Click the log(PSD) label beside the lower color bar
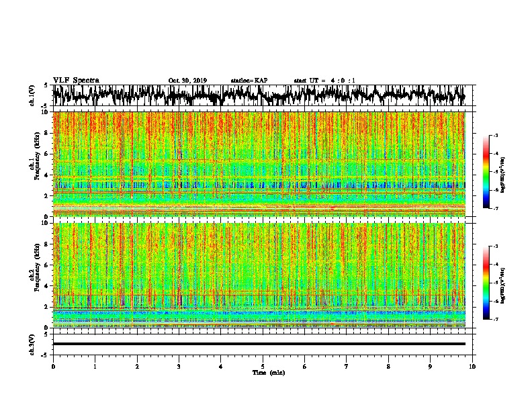 tap(502, 285)
